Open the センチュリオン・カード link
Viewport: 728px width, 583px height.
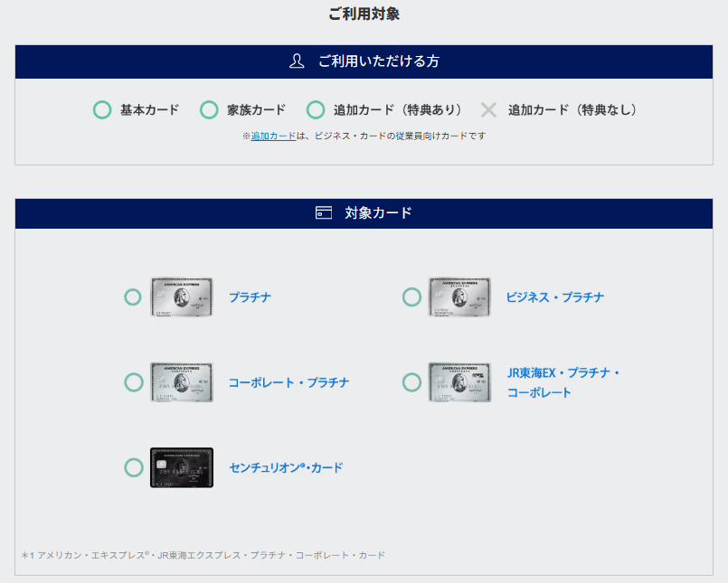tap(286, 467)
